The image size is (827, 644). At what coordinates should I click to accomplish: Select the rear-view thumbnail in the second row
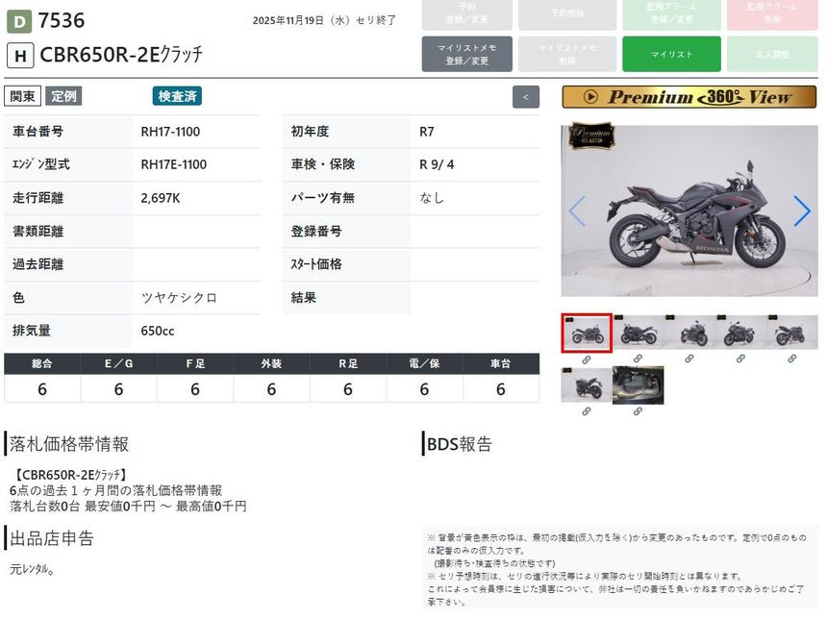(x=587, y=384)
